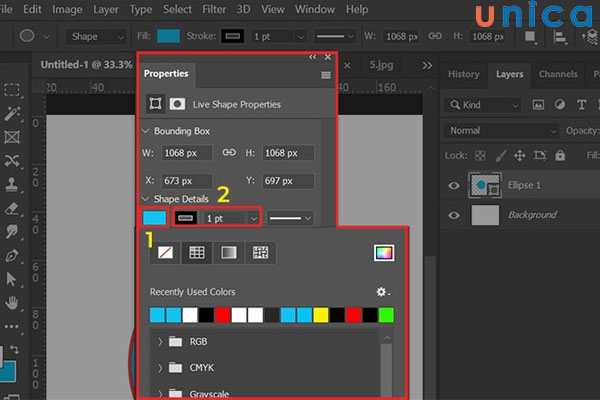Choose the Solid Color fill type
The image size is (600, 400).
coord(197,252)
